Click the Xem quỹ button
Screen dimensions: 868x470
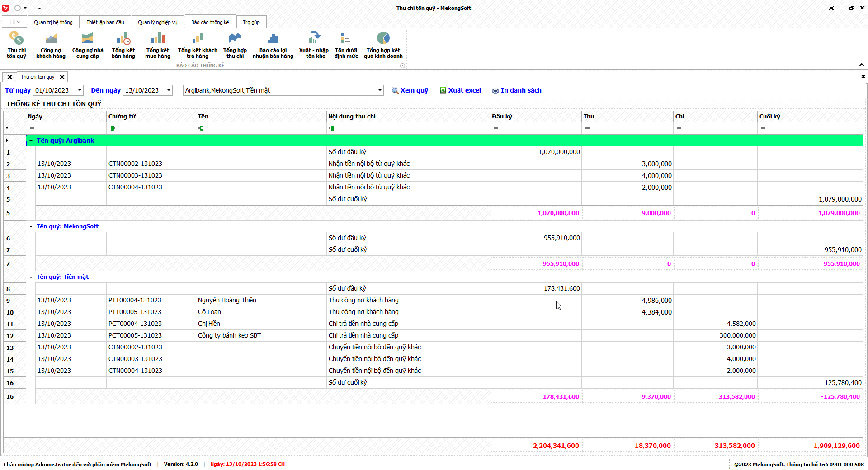point(410,90)
